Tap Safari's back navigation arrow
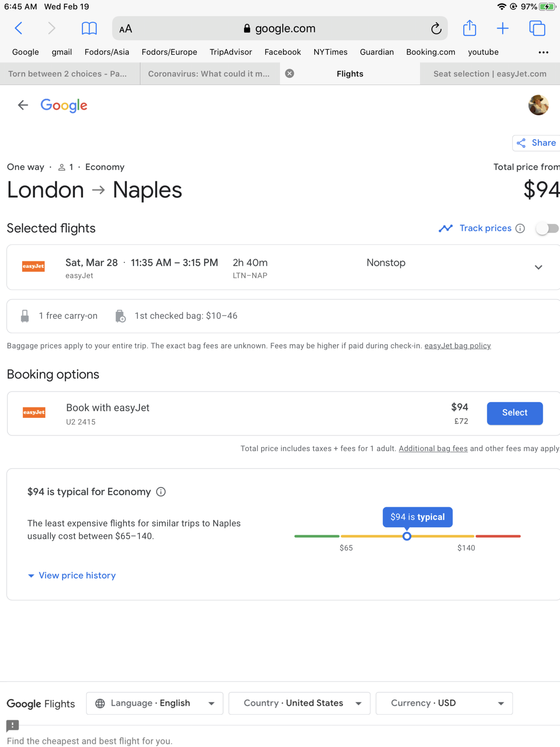Viewport: 560px width, 747px height. pyautogui.click(x=19, y=28)
